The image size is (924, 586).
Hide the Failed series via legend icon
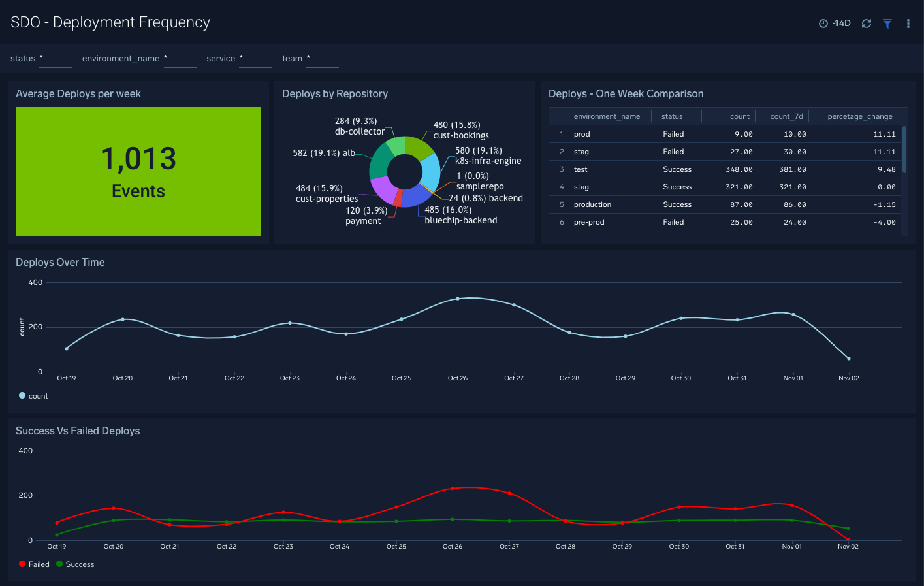click(x=22, y=564)
